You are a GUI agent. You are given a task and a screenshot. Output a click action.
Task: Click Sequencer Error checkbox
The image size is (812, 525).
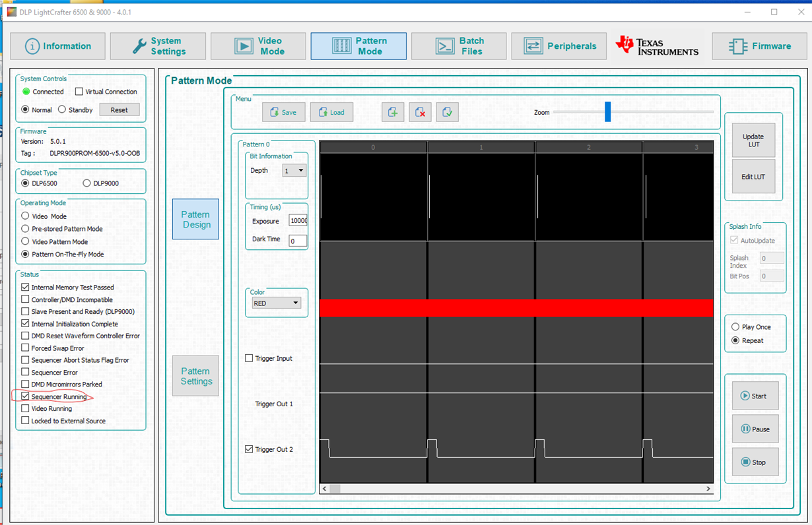point(25,372)
